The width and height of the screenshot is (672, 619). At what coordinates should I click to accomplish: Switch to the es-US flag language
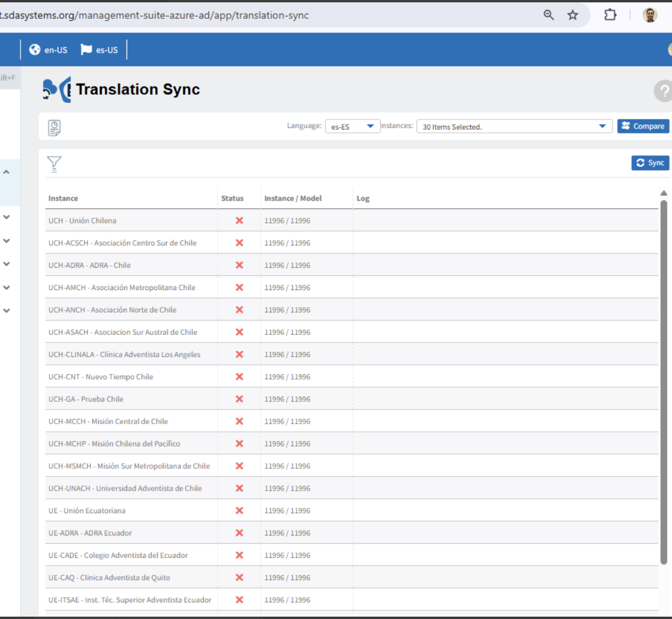(x=99, y=50)
